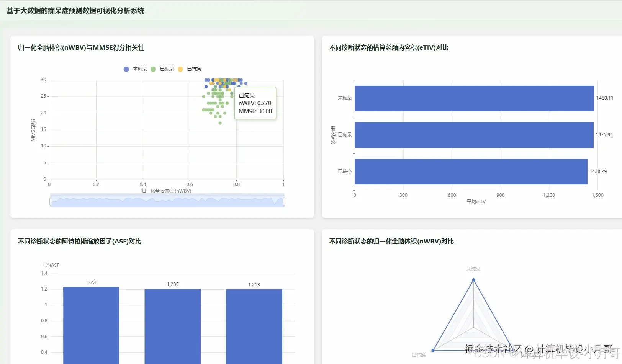Click the radar chart top vertex at 未痴呆

pos(474,280)
